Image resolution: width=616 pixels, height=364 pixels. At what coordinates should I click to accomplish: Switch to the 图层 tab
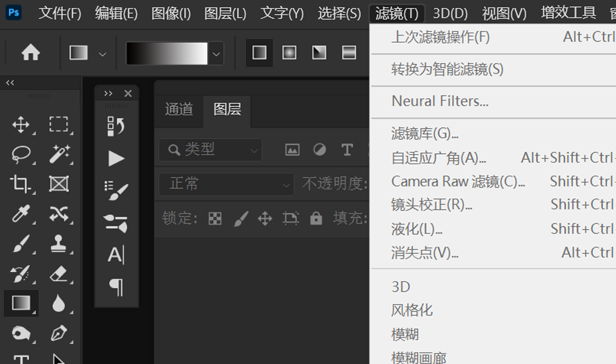(x=227, y=109)
